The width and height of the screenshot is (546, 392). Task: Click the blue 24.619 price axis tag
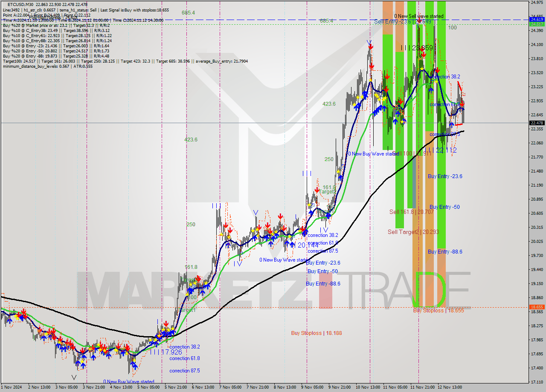pyautogui.click(x=537, y=19)
